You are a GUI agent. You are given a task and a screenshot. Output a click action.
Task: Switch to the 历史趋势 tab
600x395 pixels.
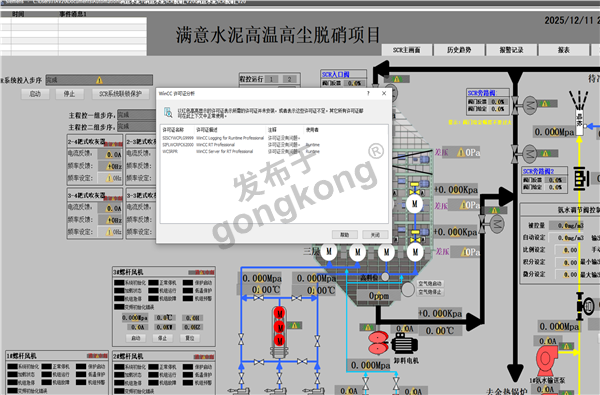(459, 50)
